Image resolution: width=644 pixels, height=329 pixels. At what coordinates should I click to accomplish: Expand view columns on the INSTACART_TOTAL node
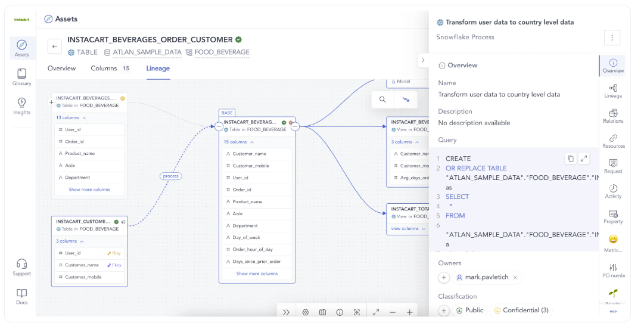coord(408,228)
